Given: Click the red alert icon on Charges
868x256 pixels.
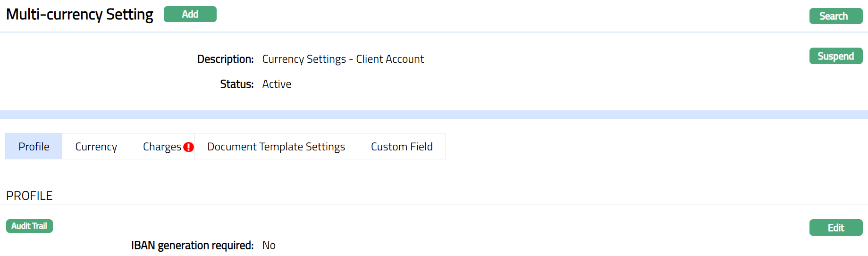Looking at the screenshot, I should pyautogui.click(x=188, y=147).
